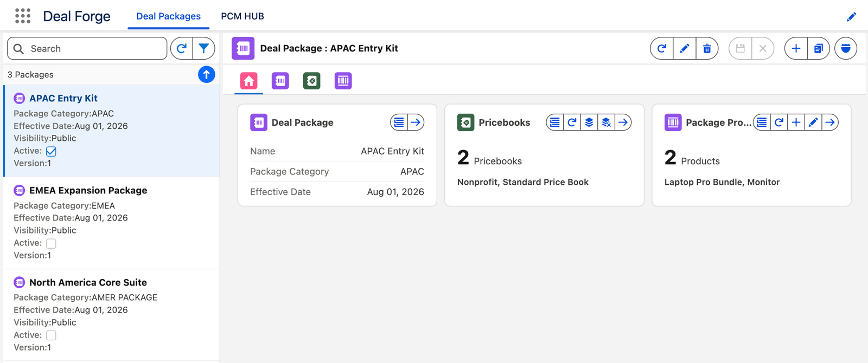Check the Active checkbox for North America Core Suite
868x363 pixels.
click(x=51, y=335)
